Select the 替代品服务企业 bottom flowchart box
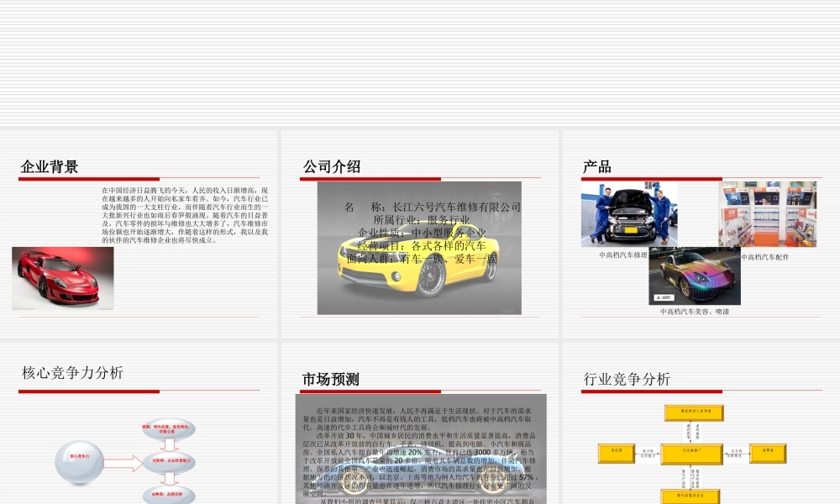Image resolution: width=840 pixels, height=504 pixels. (690, 496)
